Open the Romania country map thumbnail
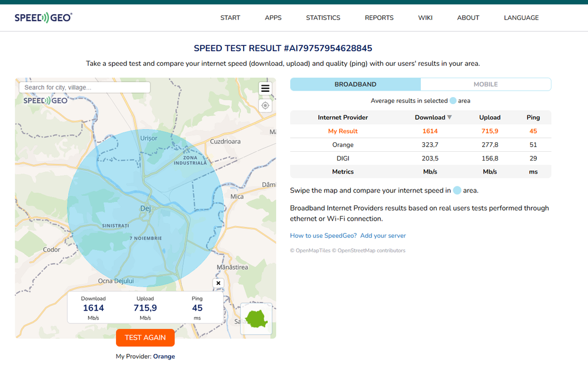This screenshot has width=588, height=370. pos(256,319)
